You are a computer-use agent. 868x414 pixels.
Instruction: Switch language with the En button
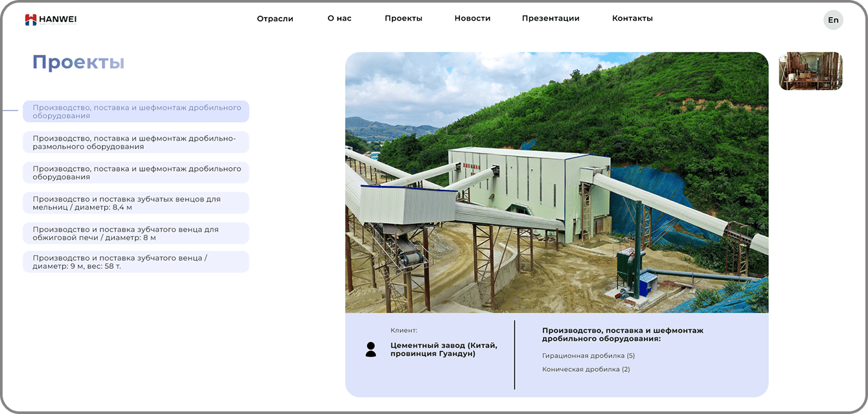pyautogui.click(x=833, y=20)
